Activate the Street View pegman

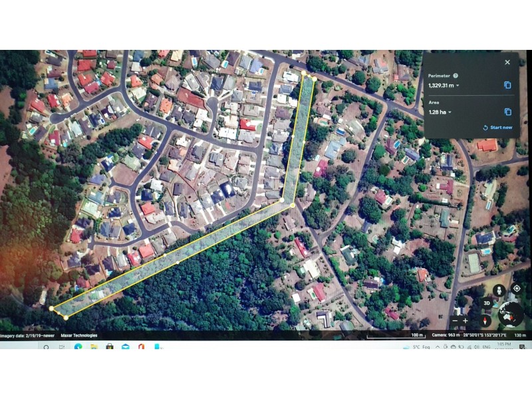coord(499,291)
